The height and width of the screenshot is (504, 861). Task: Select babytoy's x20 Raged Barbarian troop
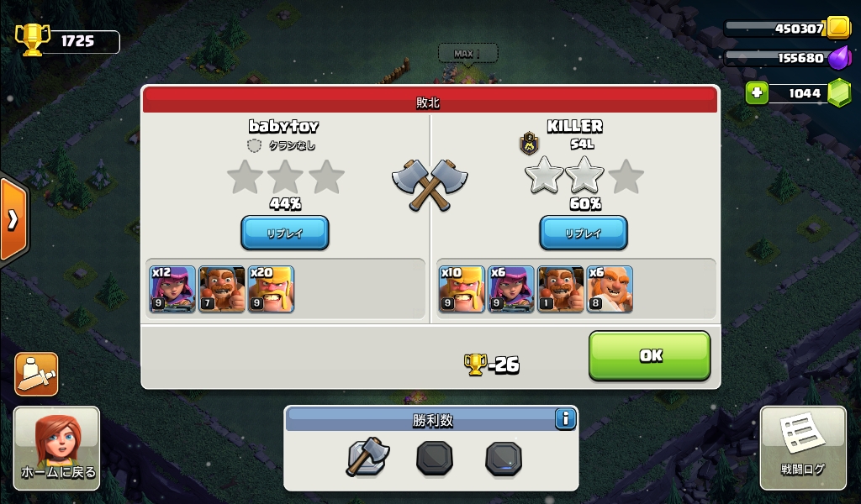pyautogui.click(x=272, y=290)
